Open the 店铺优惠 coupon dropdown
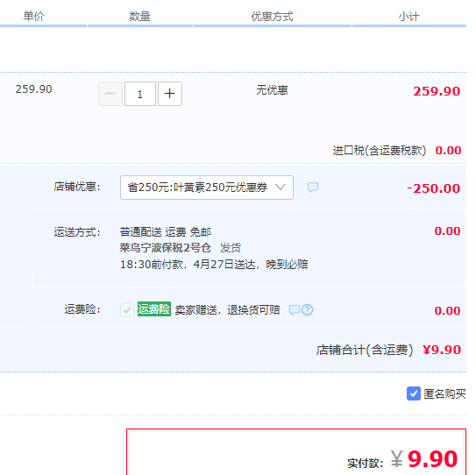 207,188
